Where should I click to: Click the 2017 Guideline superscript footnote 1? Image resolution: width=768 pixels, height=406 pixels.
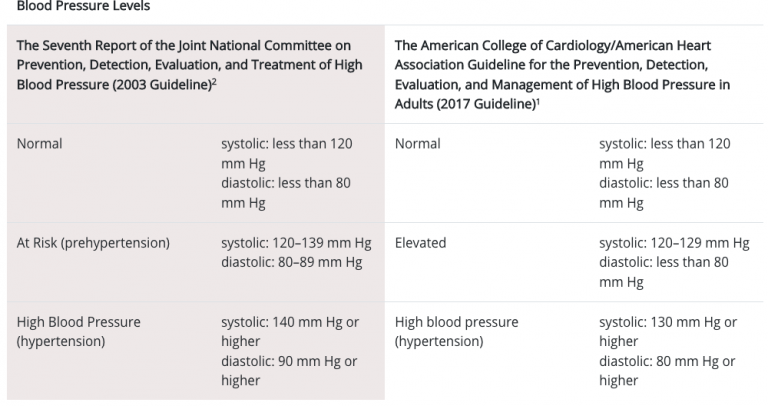click(538, 100)
